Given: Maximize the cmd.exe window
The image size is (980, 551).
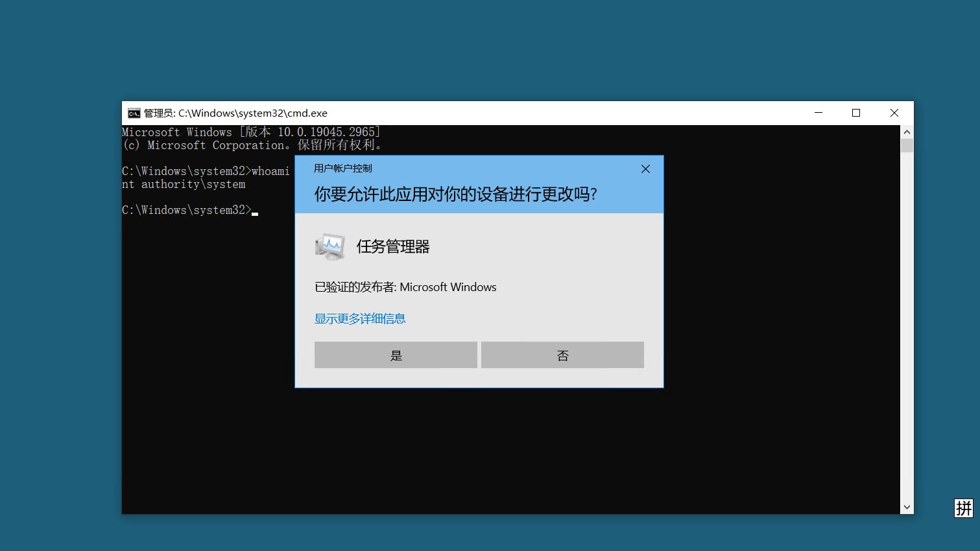Looking at the screenshot, I should point(856,113).
